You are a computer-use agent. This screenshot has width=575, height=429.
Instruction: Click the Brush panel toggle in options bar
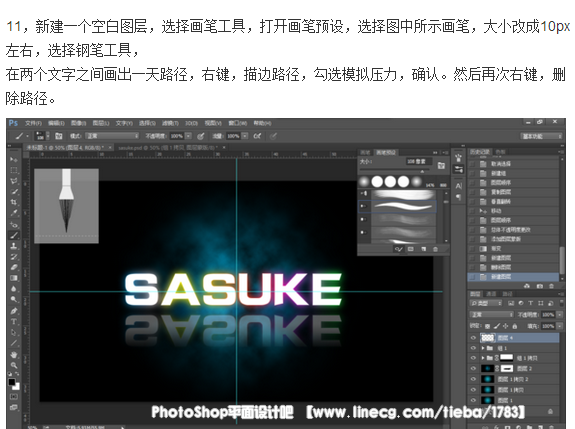click(59, 136)
